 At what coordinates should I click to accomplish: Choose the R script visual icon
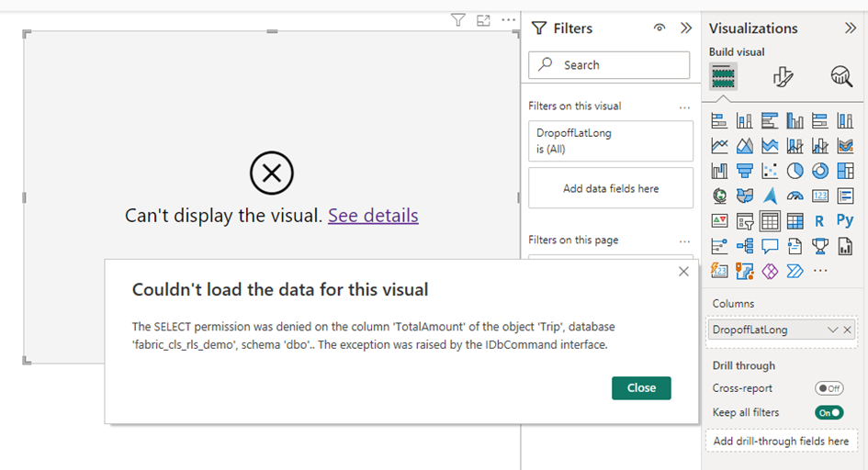click(x=819, y=220)
